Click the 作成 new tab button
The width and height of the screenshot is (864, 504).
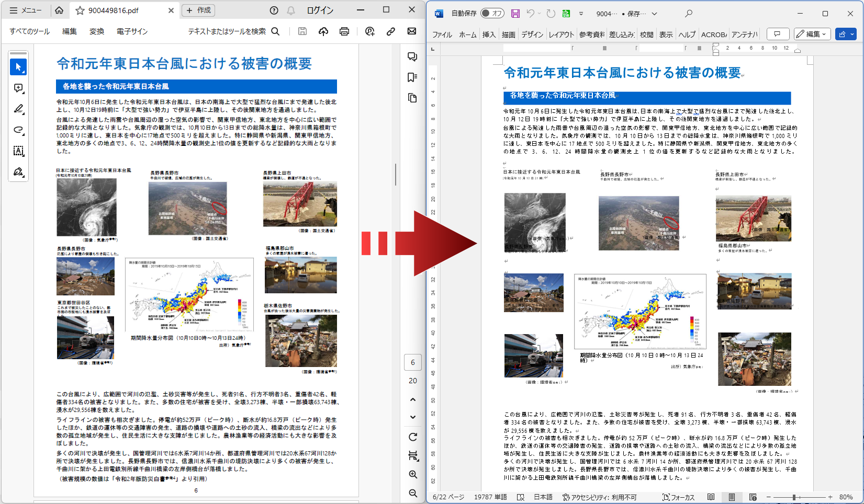point(198,10)
